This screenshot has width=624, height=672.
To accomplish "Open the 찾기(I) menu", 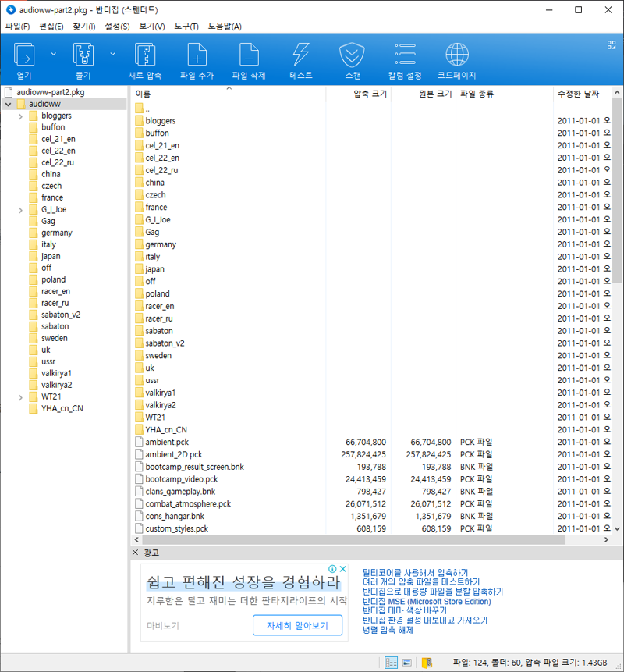I will tap(84, 27).
